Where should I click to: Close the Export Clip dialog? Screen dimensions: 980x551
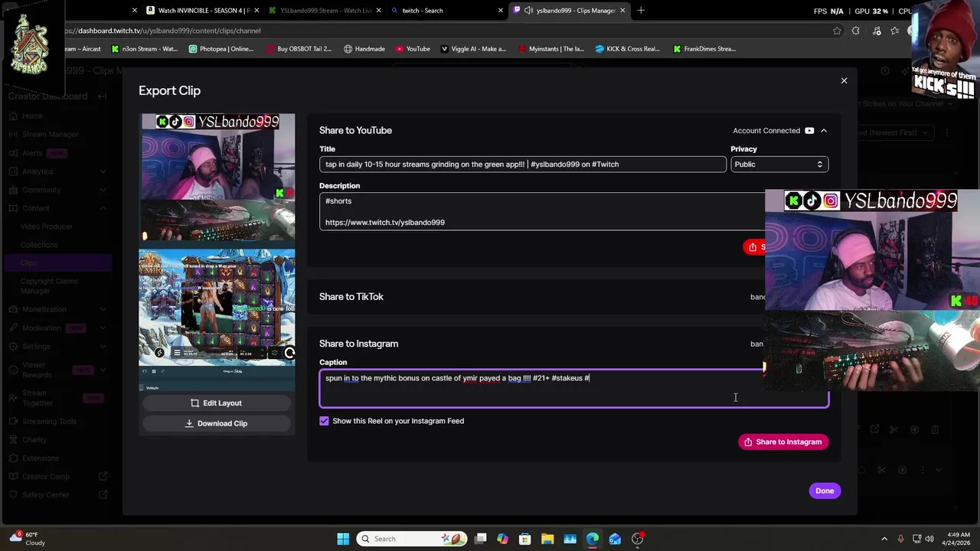(844, 80)
